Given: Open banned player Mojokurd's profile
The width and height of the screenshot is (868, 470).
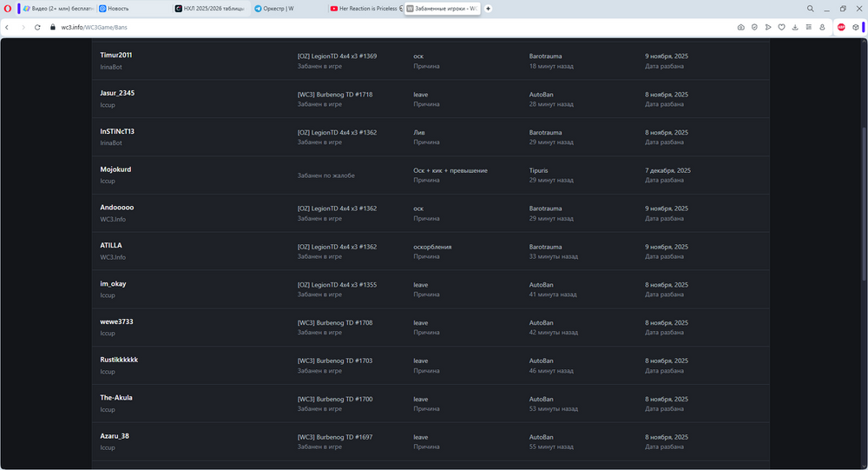Looking at the screenshot, I should click(x=115, y=169).
